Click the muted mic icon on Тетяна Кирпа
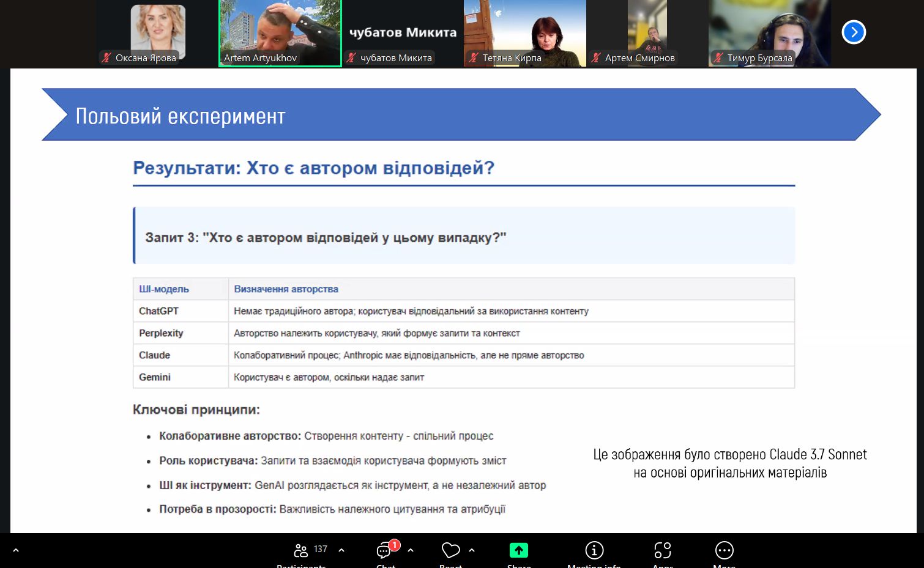This screenshot has width=924, height=568. click(x=474, y=58)
